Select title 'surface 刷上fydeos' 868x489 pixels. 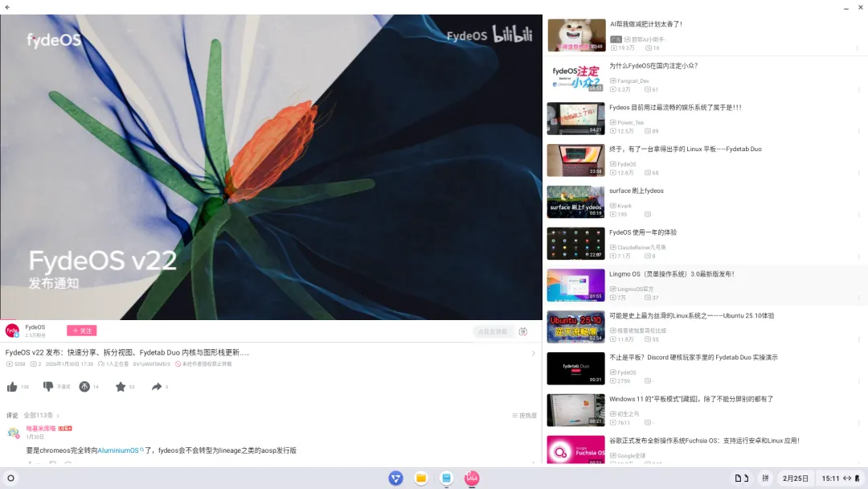point(637,191)
